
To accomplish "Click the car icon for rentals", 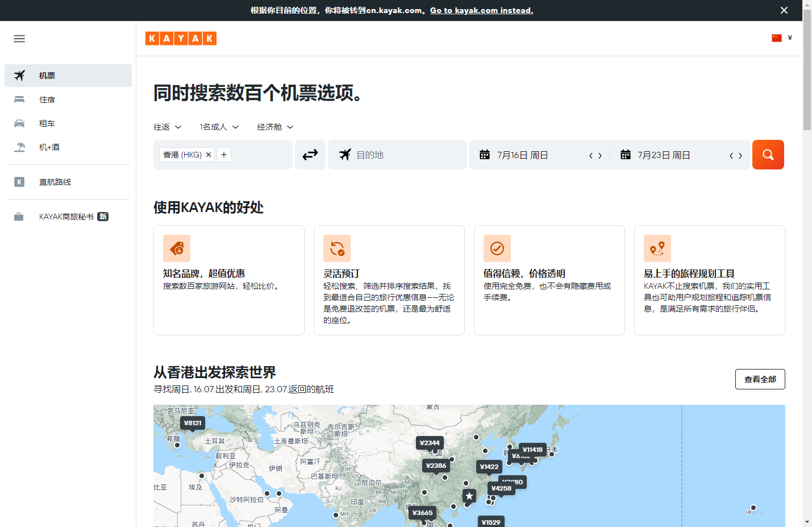I will tap(19, 123).
